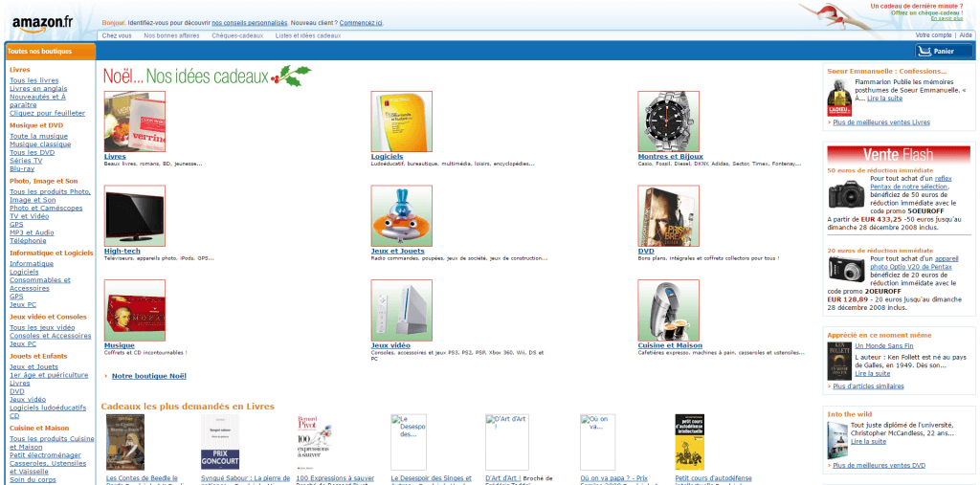This screenshot has width=980, height=485.
Task: Open the High-tech television thumbnail
Action: [x=135, y=215]
